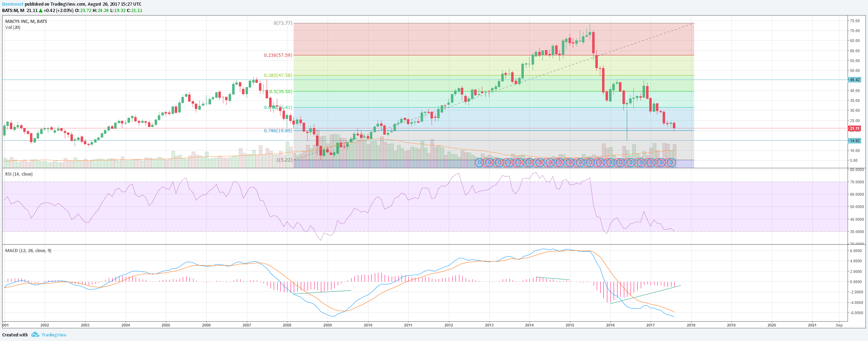Click the 'Vol (20)' indicator label
This screenshot has height=341, width=868.
click(13, 28)
